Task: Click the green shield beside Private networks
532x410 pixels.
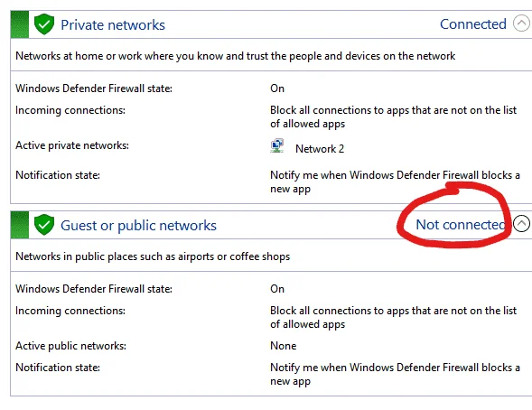Action: tap(44, 24)
